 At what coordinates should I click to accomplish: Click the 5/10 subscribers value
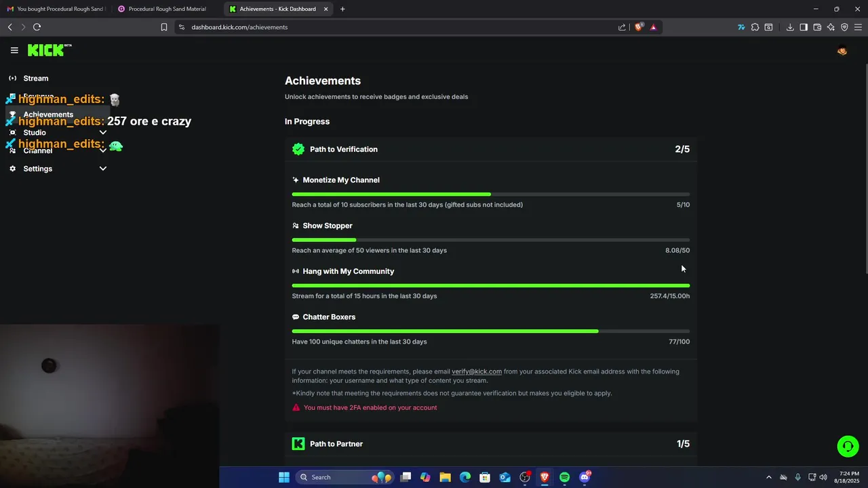tap(683, 205)
